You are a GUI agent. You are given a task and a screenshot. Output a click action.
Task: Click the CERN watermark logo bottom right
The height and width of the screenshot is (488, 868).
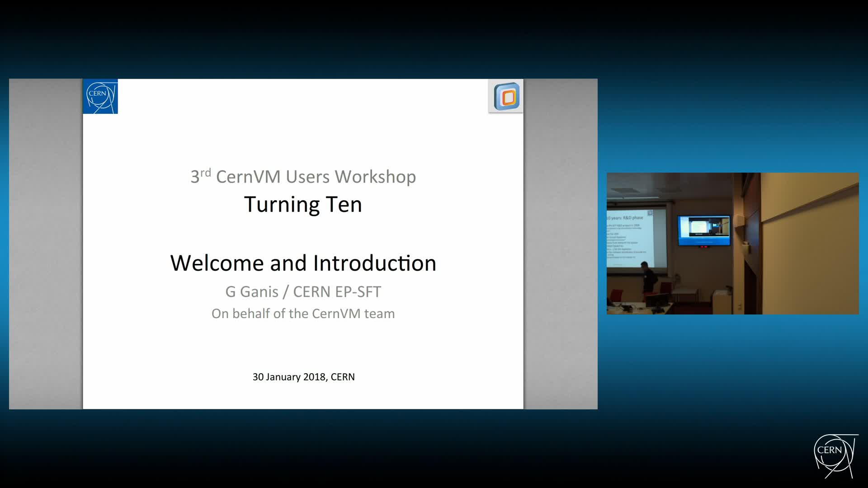[835, 452]
